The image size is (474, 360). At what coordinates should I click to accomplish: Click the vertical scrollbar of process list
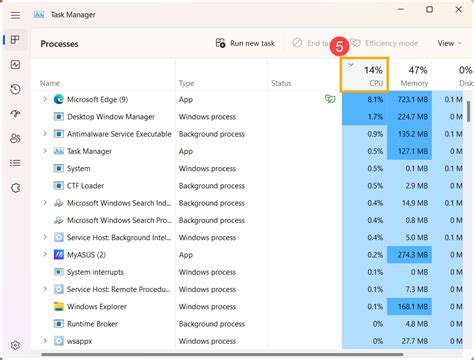468,112
